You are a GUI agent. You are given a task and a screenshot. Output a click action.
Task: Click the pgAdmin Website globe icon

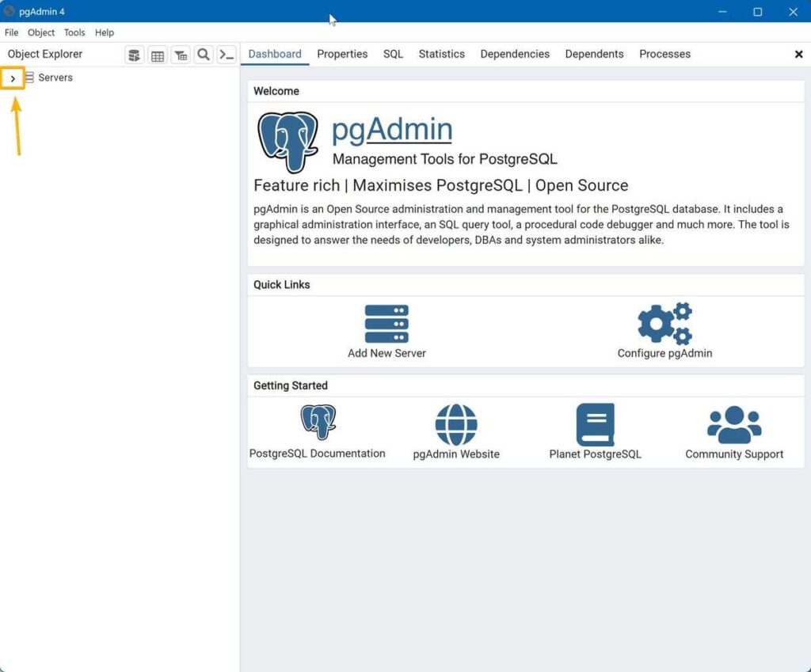coord(456,424)
